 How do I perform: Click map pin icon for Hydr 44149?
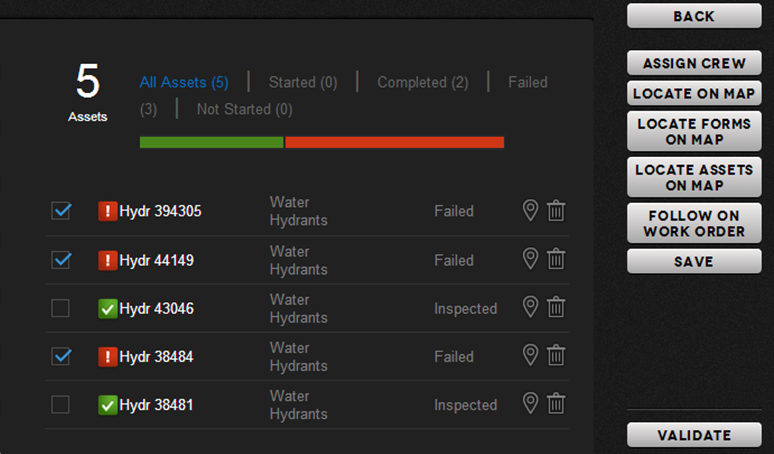[530, 259]
